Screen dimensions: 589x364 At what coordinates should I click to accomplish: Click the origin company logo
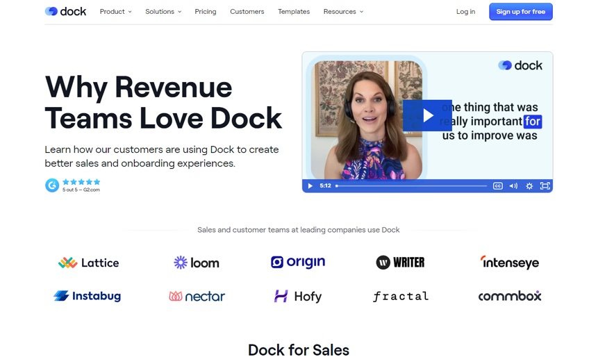(x=298, y=262)
